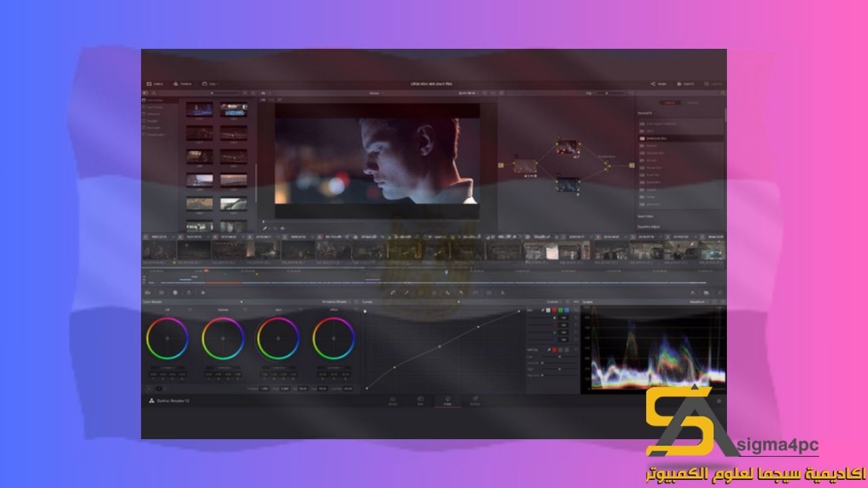Viewport: 868px width, 488px height.
Task: Click the project settings gear icon
Action: point(719,401)
